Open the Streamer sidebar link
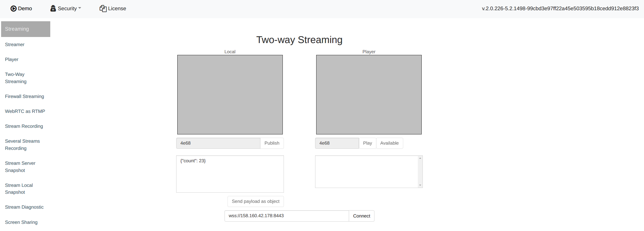The image size is (644, 231). [x=15, y=44]
